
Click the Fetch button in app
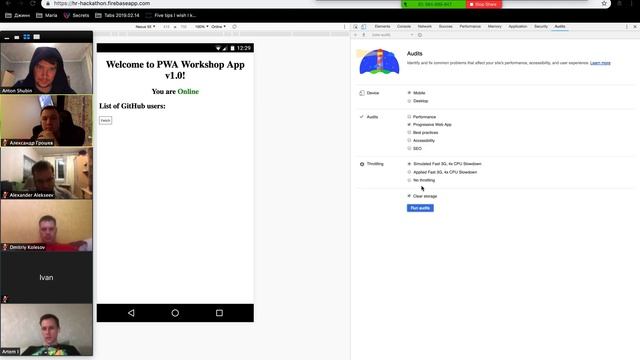[x=105, y=120]
